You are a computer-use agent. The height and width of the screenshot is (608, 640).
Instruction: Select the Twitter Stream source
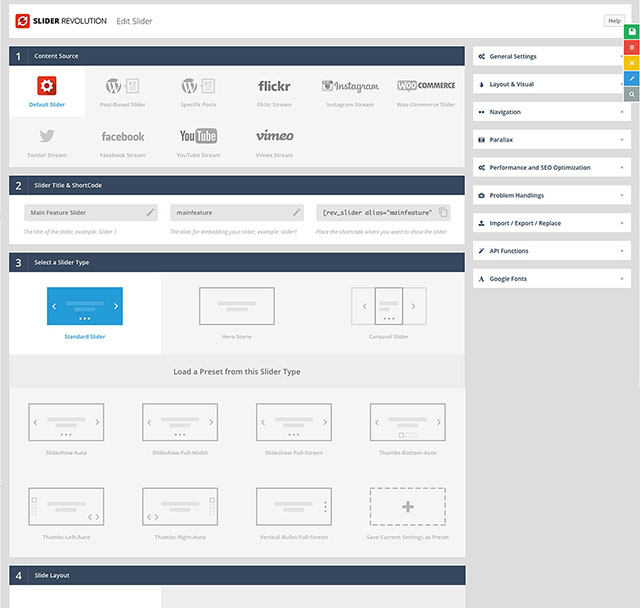47,142
